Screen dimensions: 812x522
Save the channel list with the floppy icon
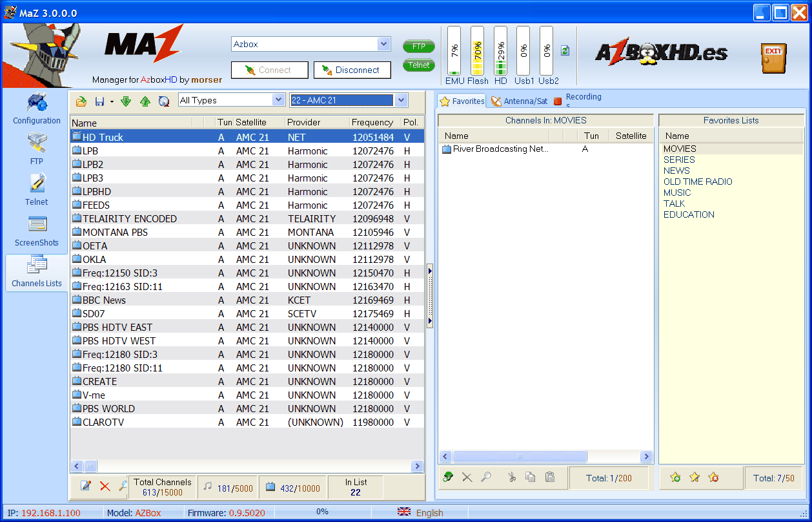click(100, 101)
